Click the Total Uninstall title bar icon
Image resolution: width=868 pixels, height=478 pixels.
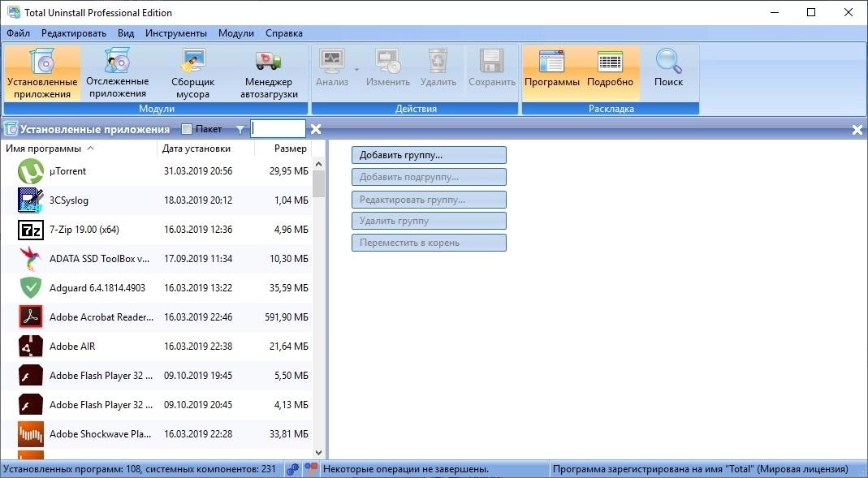[x=13, y=12]
